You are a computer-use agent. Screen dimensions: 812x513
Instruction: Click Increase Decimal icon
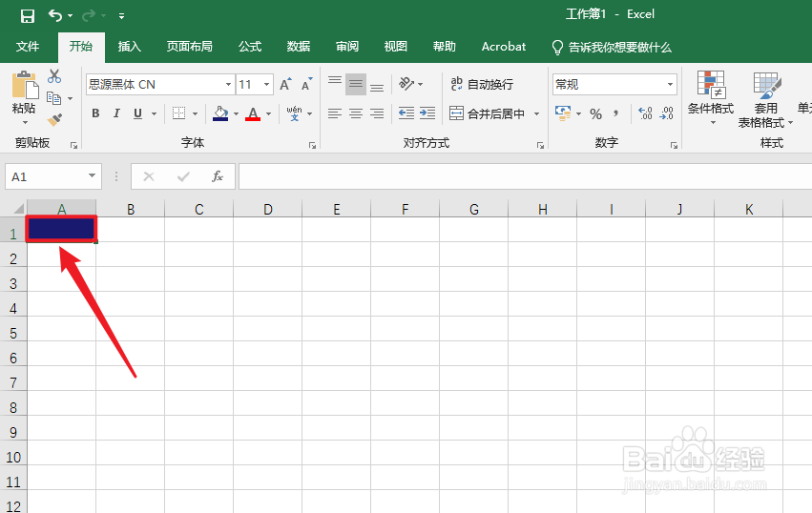645,113
